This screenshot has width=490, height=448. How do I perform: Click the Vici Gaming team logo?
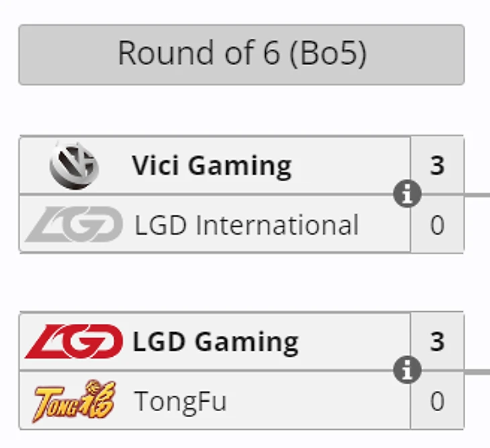[x=74, y=166]
